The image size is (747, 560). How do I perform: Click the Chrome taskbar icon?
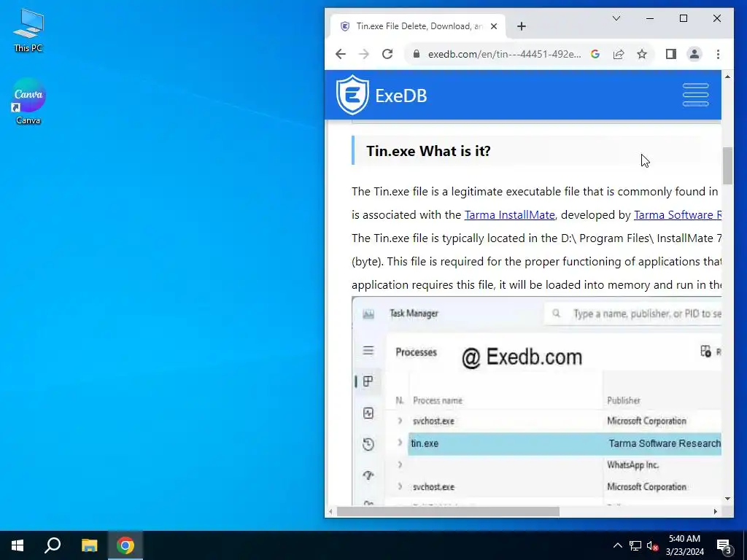[x=125, y=545]
